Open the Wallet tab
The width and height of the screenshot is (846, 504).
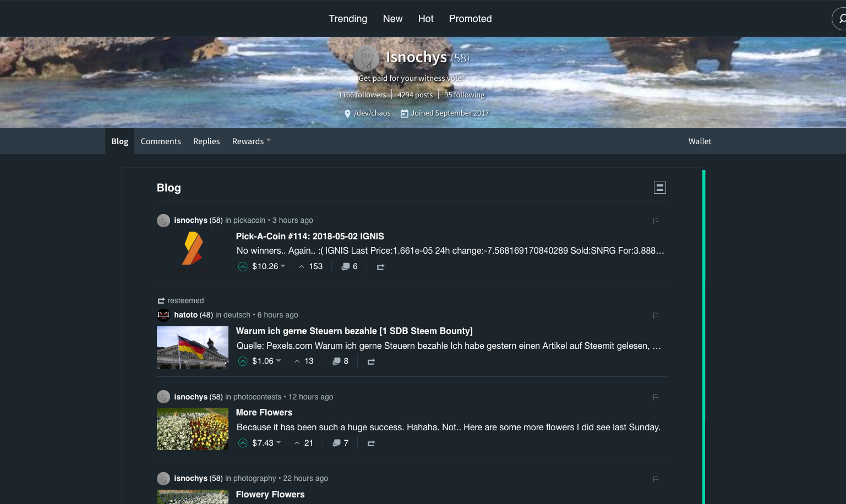point(700,141)
